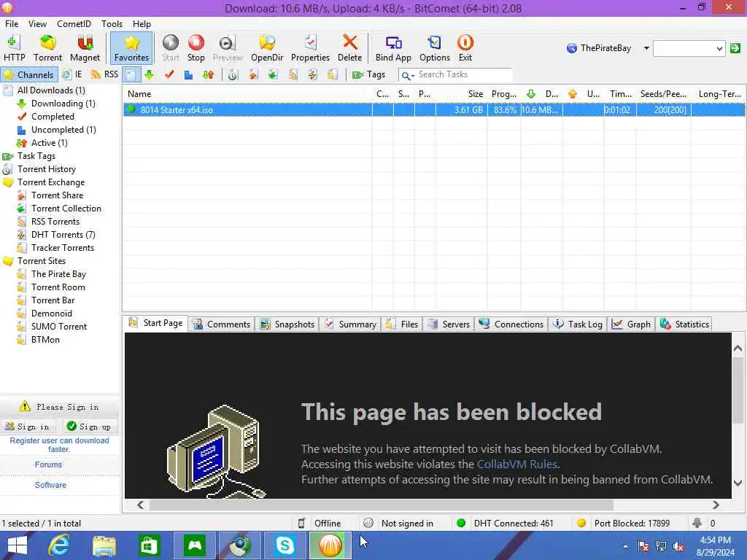Click the OpenDir toolbar icon
Screen dimensions: 747x560
point(267,48)
